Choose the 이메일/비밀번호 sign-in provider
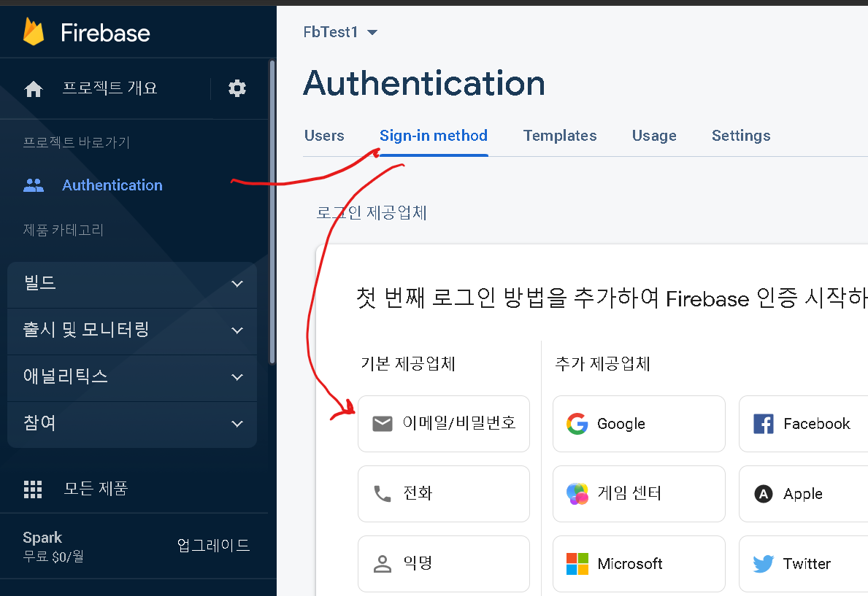868x596 pixels. [443, 424]
